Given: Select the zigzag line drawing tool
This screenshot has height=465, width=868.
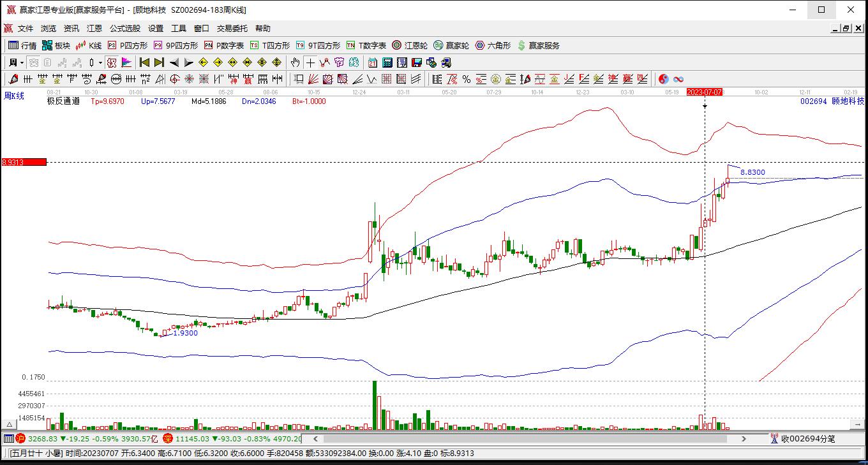Looking at the screenshot, I should tap(325, 63).
